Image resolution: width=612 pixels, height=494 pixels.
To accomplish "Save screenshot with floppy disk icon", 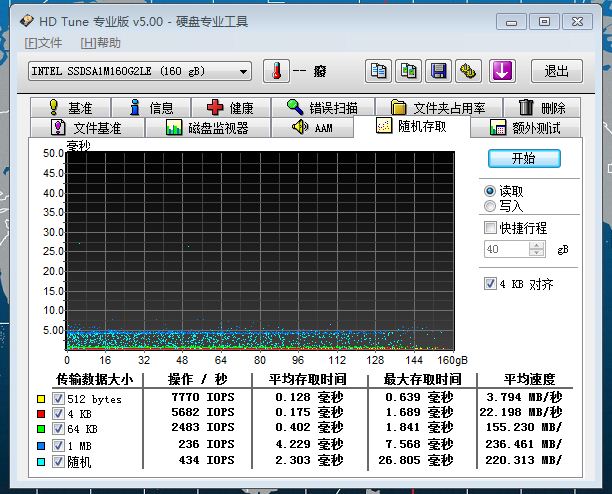I will click(438, 71).
